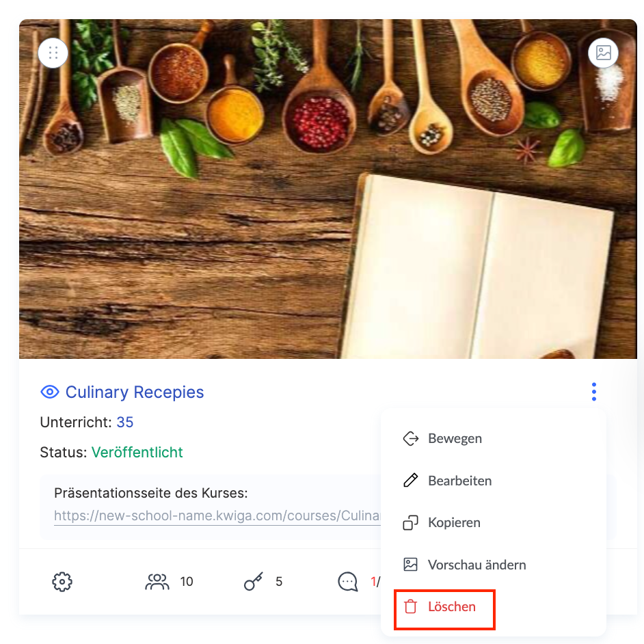Click the Löschen trash can icon
644x644 pixels.
pos(410,606)
